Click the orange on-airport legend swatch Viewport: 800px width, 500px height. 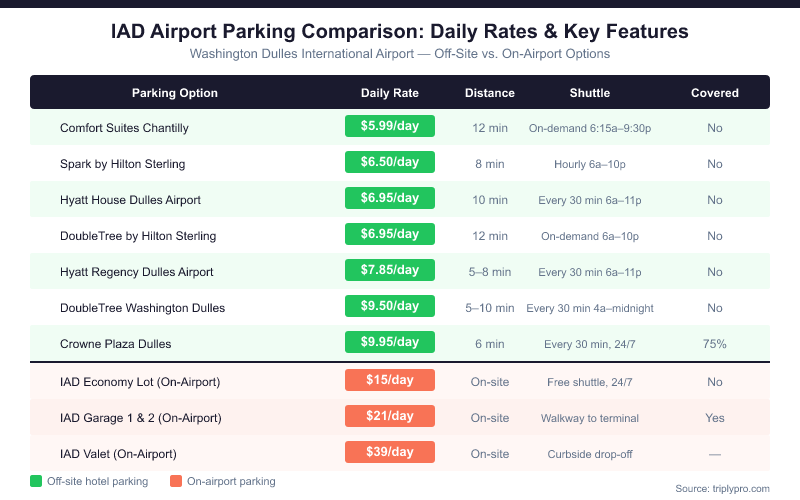tap(177, 481)
